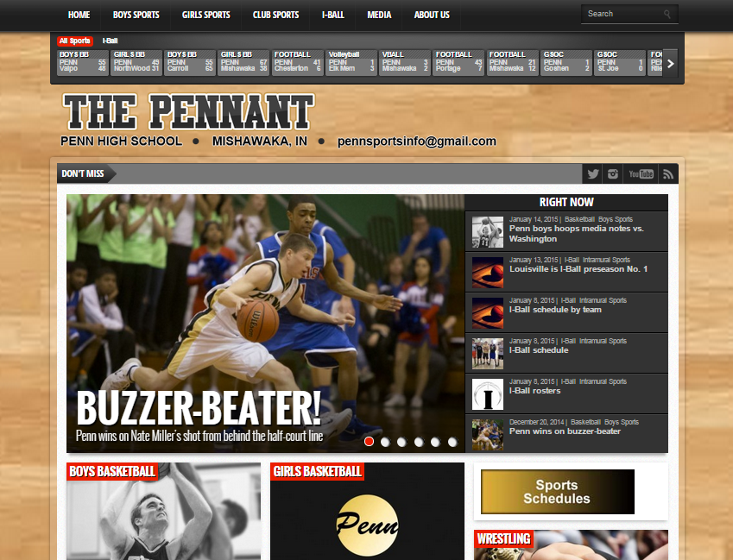The image size is (733, 560).
Task: Open Louisville is I-Ball preseason No. 1
Action: pyautogui.click(x=578, y=269)
